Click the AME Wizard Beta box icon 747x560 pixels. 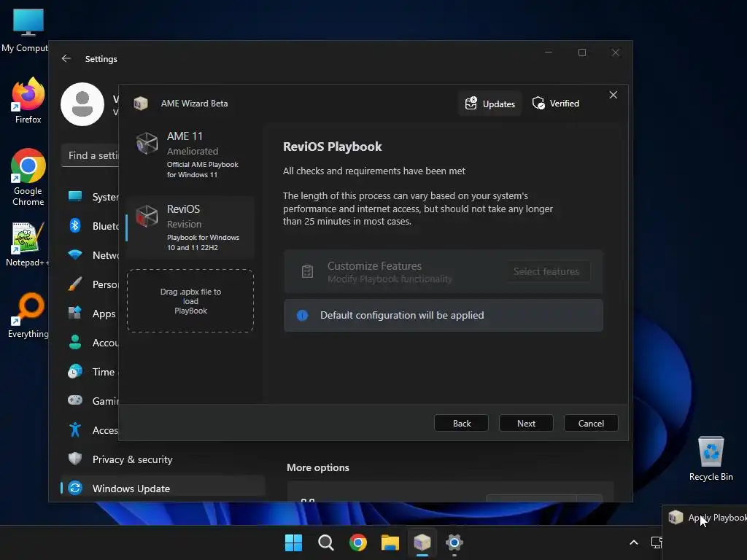141,104
